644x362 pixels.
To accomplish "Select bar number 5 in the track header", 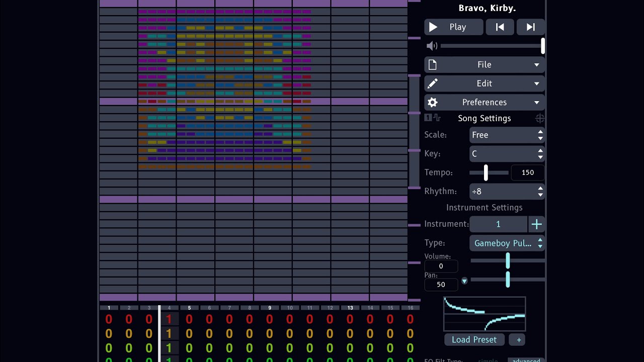I will [189, 308].
